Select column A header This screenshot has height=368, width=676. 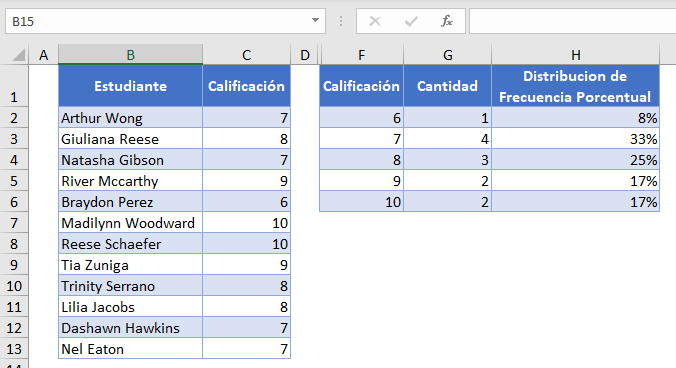pos(44,55)
